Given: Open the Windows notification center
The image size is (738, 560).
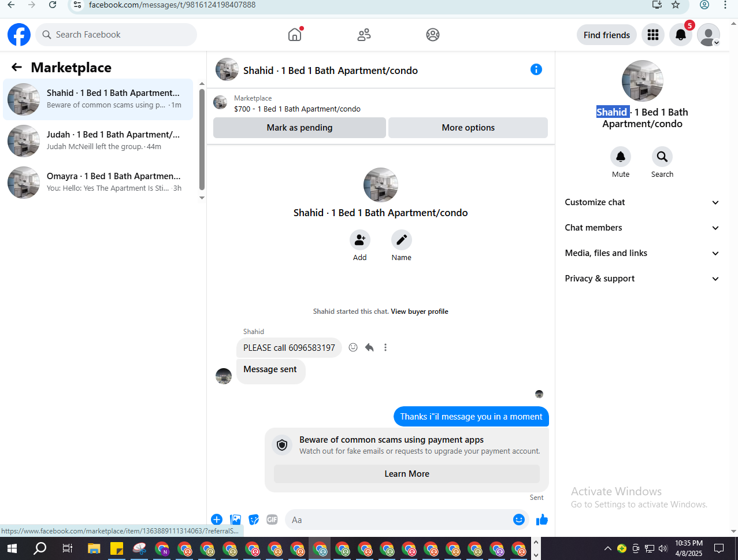Looking at the screenshot, I should [719, 548].
